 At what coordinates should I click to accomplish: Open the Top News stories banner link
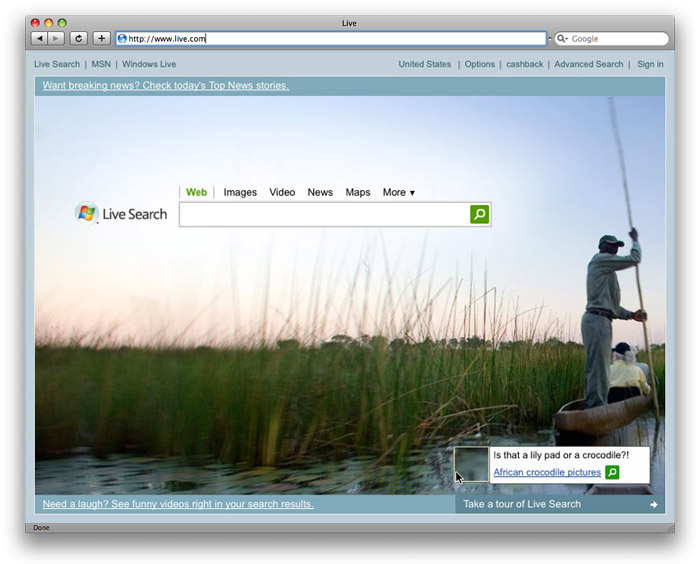(x=166, y=86)
